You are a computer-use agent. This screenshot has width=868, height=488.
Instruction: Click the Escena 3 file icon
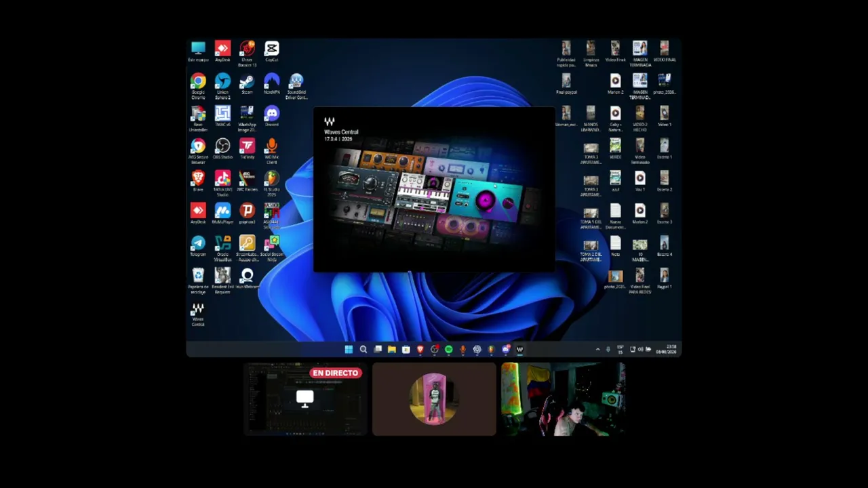click(x=664, y=214)
